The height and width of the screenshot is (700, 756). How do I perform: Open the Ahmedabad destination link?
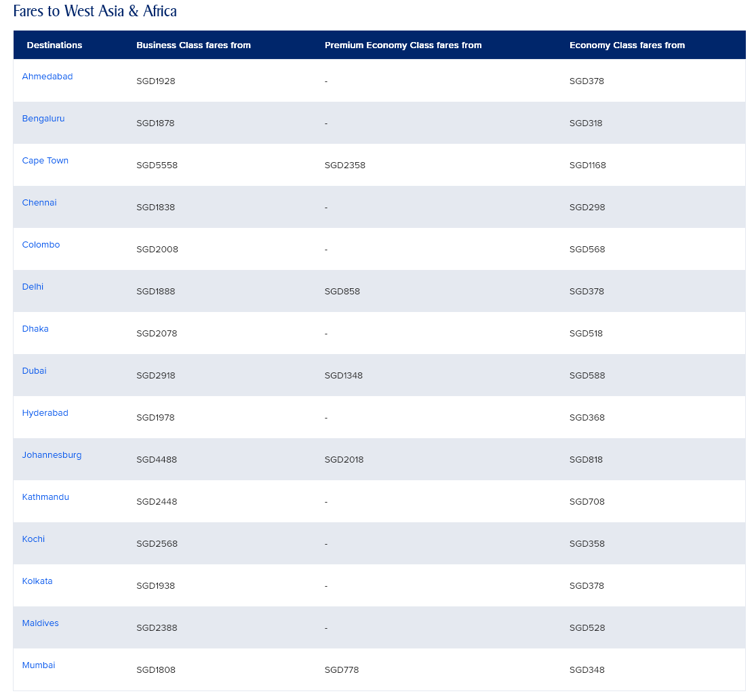pyautogui.click(x=47, y=77)
